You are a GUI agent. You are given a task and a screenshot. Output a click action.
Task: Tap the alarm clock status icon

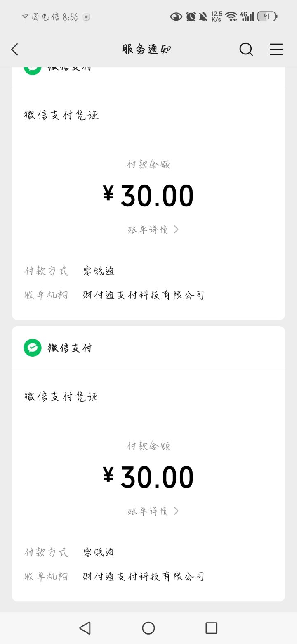[190, 17]
